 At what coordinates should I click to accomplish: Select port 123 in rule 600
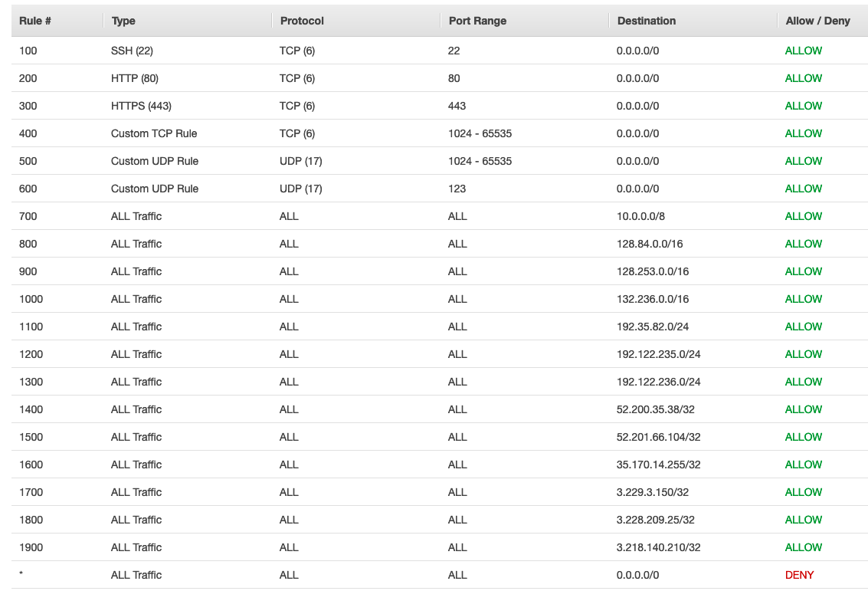pos(457,189)
